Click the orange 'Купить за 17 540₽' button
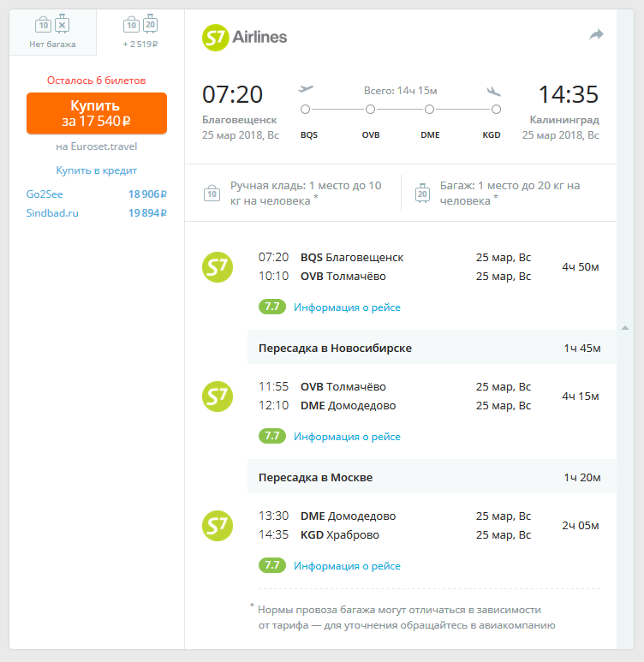This screenshot has height=662, width=644. (x=97, y=113)
